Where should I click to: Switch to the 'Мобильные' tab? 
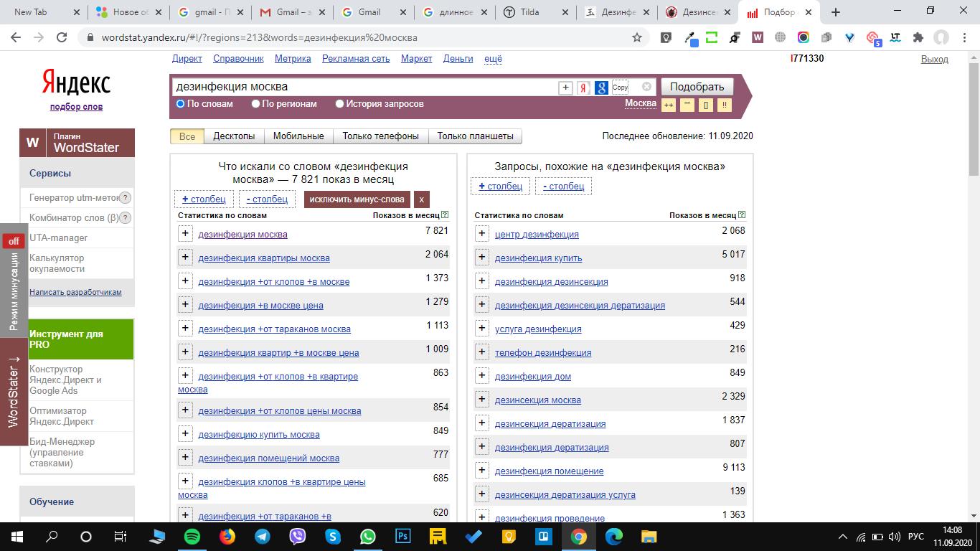pos(298,136)
